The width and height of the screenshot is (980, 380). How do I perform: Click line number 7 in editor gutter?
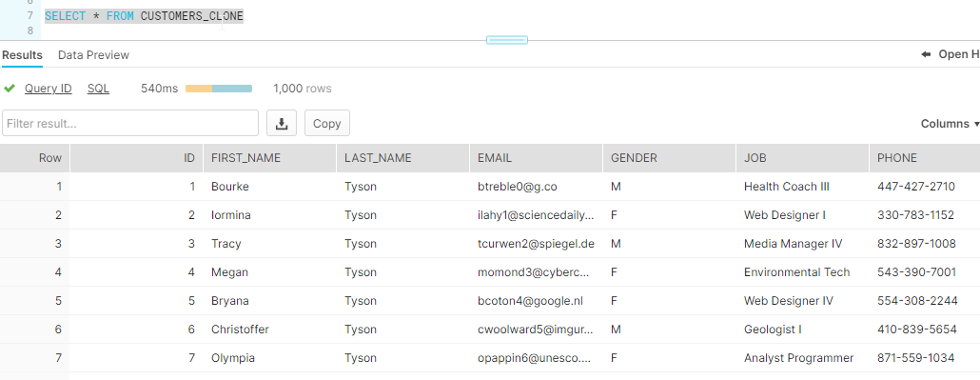point(29,16)
